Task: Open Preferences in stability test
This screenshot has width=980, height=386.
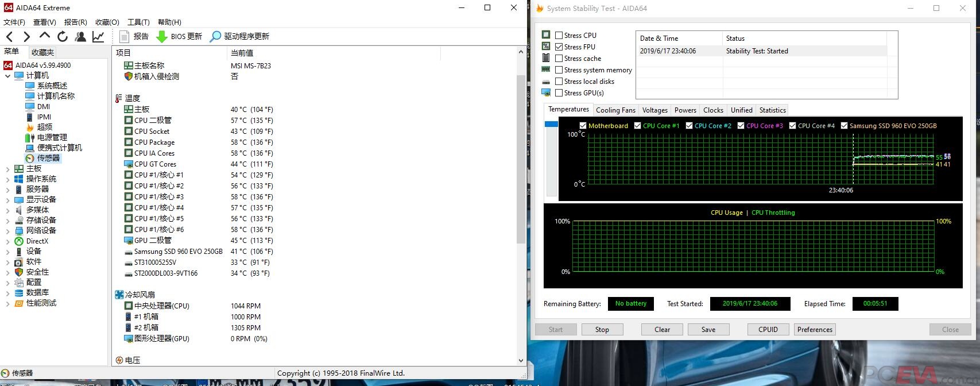Action: click(815, 329)
